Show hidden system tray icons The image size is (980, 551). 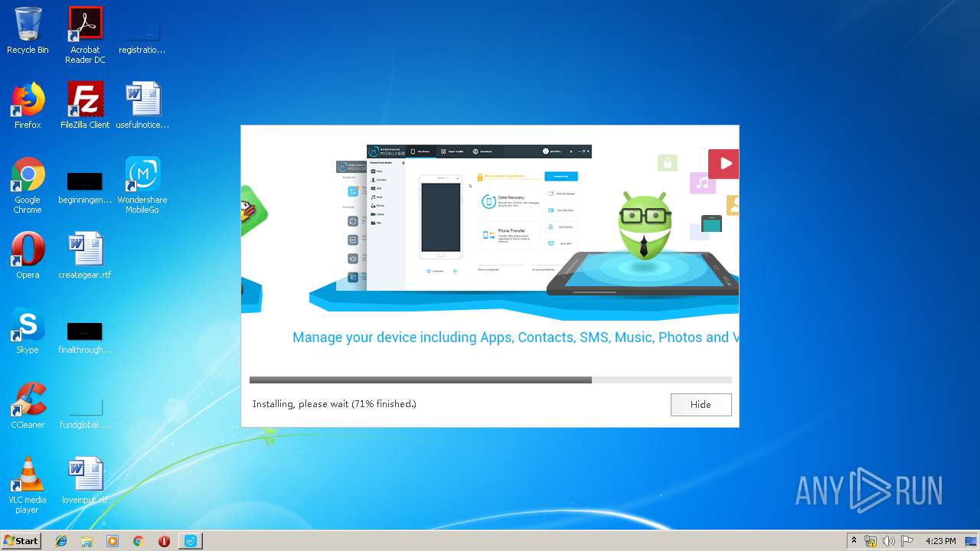pyautogui.click(x=854, y=541)
